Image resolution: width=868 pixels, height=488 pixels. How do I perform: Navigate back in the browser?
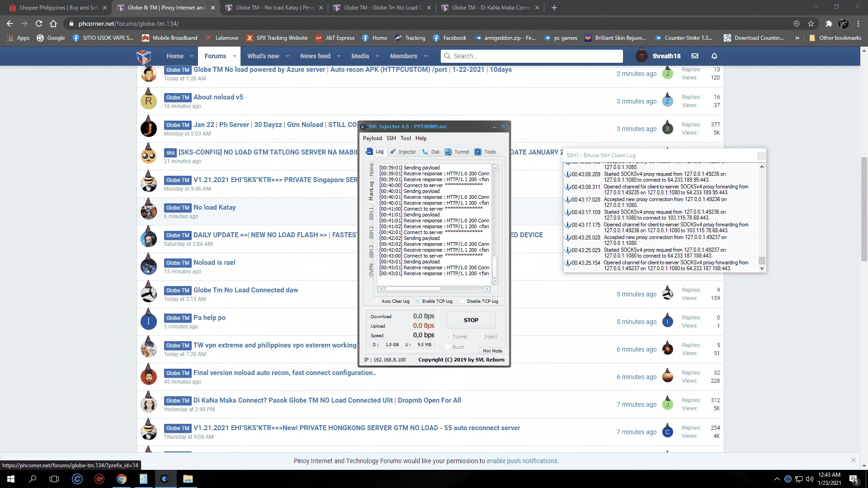pyautogui.click(x=10, y=23)
